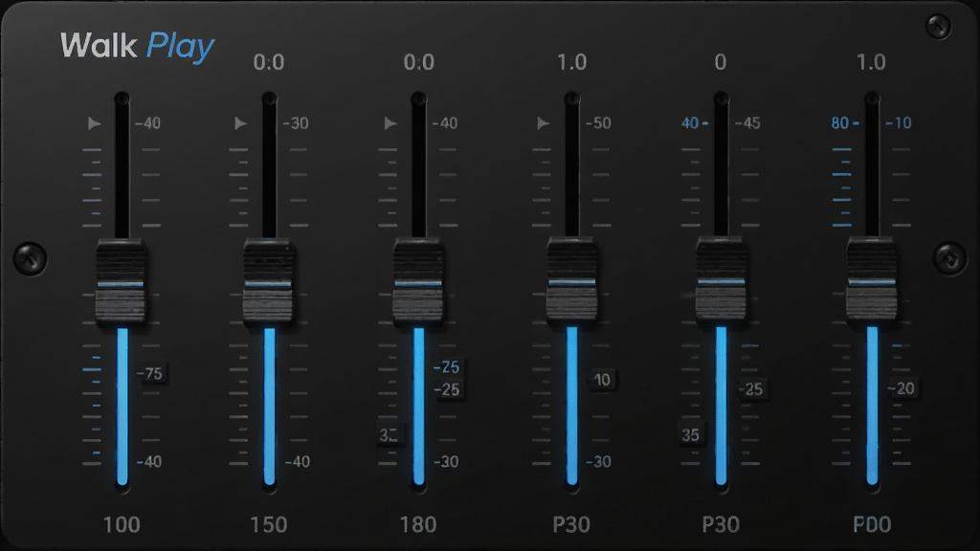Screen dimensions: 980x551
Task: Click the P30 fader knob reading 1.0
Action: (x=572, y=279)
